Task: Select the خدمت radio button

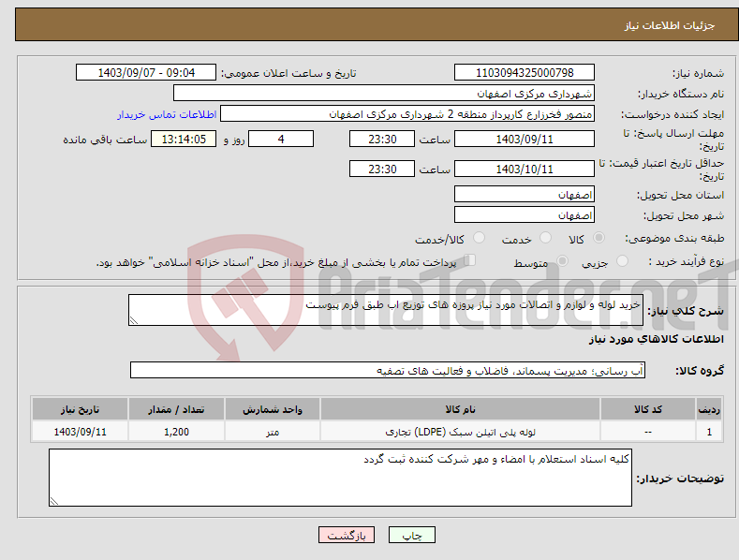Action: [545, 238]
